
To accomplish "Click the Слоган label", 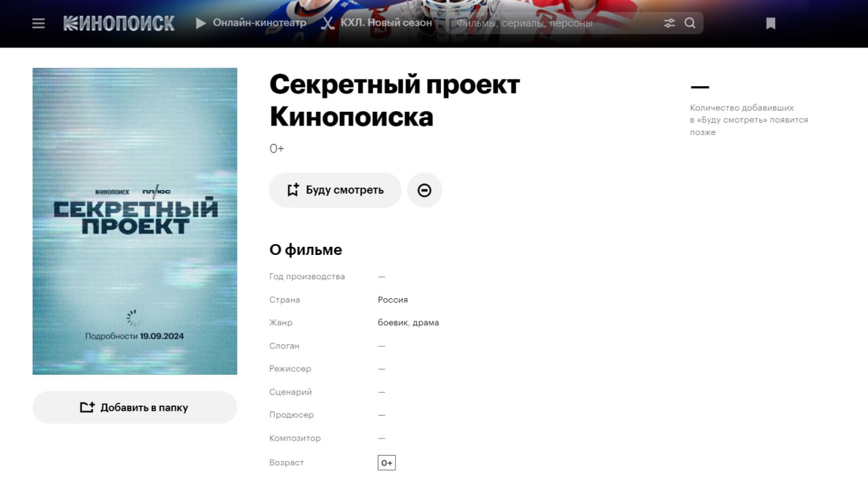I will pyautogui.click(x=284, y=346).
